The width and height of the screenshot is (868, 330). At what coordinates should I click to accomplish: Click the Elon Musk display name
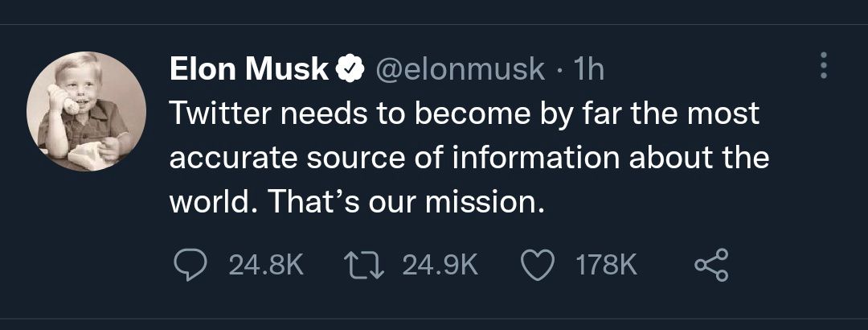click(x=249, y=71)
